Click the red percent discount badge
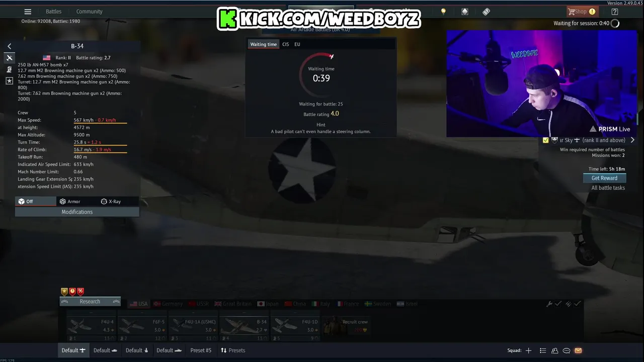This screenshot has width=644, height=362. 80,291
